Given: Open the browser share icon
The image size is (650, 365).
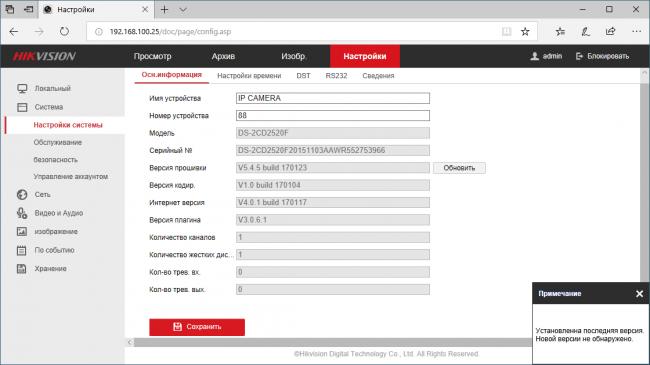Looking at the screenshot, I should coord(611,32).
